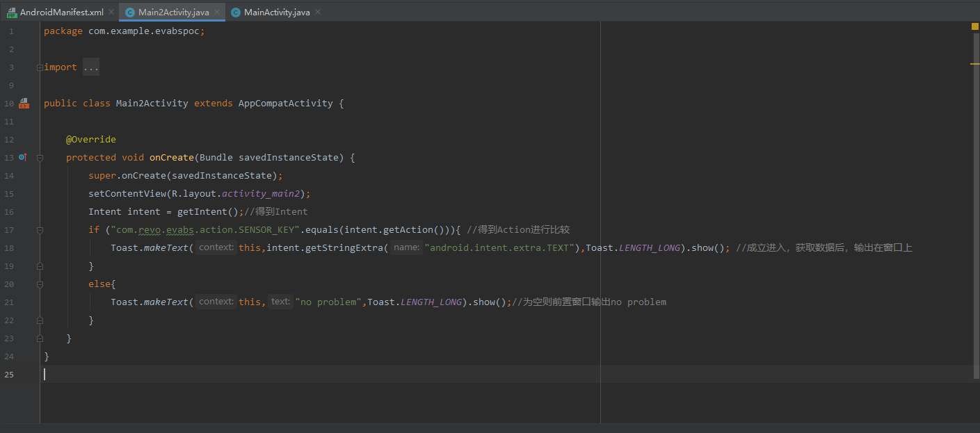Click the context: parameter hint on line 18
This screenshot has height=433, width=980.
[216, 248]
